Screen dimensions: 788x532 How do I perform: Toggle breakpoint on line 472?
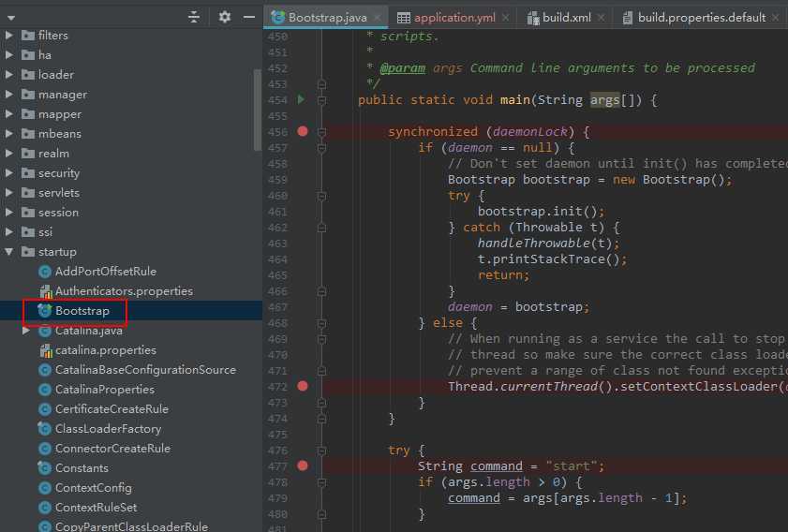point(303,386)
